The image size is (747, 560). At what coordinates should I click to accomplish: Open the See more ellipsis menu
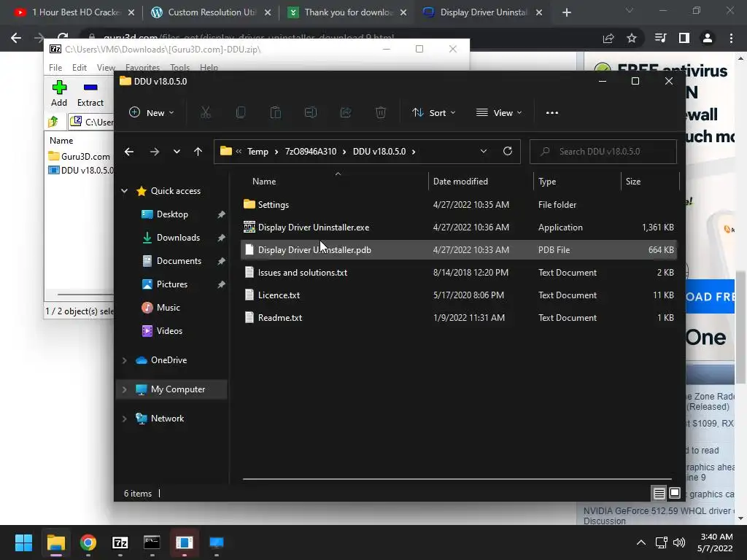tap(552, 113)
